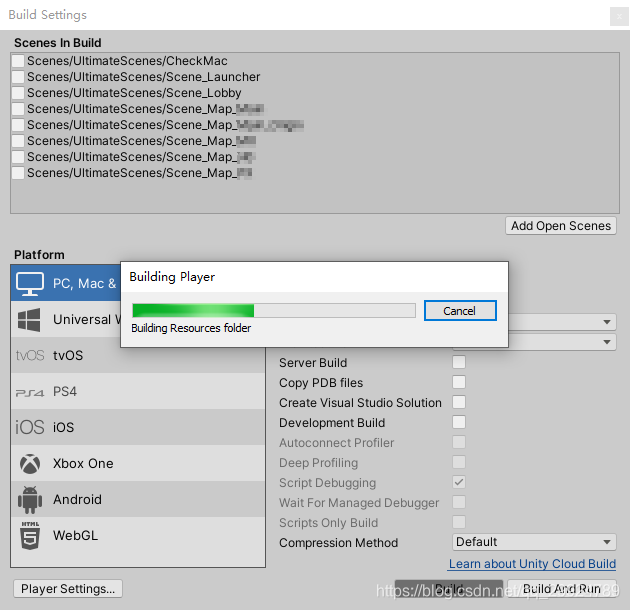Image resolution: width=630 pixels, height=610 pixels.
Task: Click the Build button
Action: [449, 589]
